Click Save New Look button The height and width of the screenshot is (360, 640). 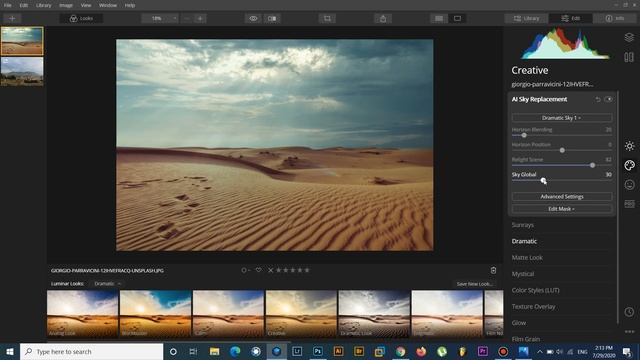pyautogui.click(x=475, y=284)
